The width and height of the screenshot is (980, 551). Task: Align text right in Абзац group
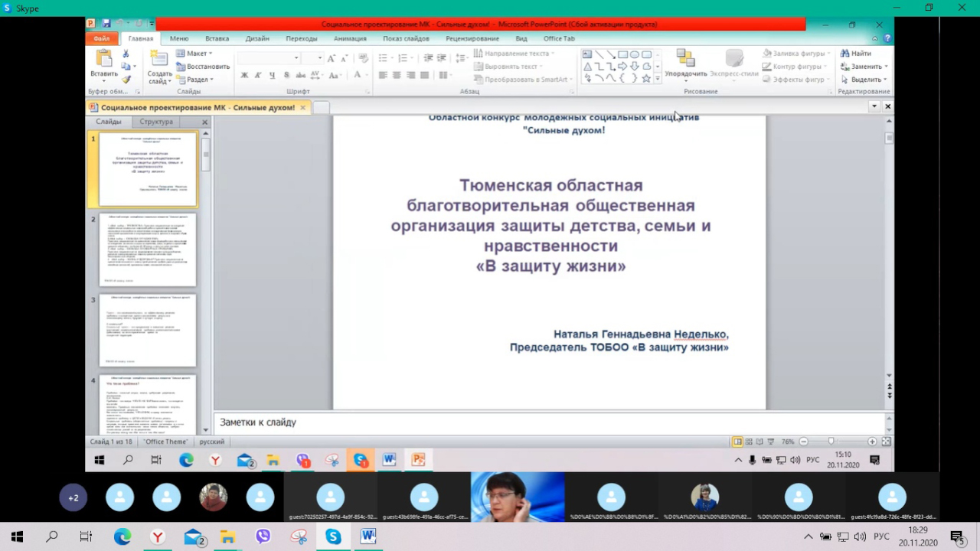point(410,75)
